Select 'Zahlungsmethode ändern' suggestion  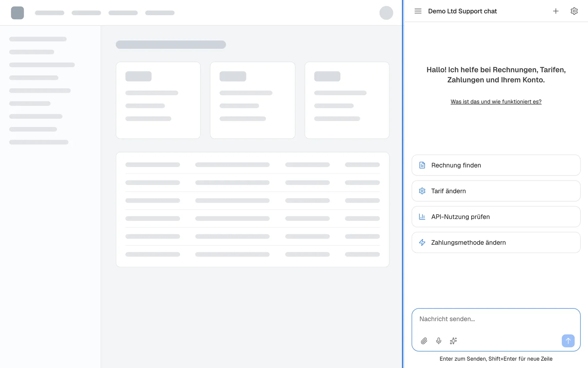496,242
